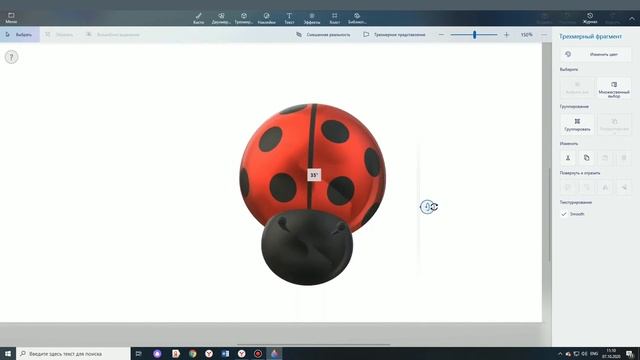Switch to Paint 3D taskbar icon
Viewport: 640px width, 360px height.
(x=274, y=353)
